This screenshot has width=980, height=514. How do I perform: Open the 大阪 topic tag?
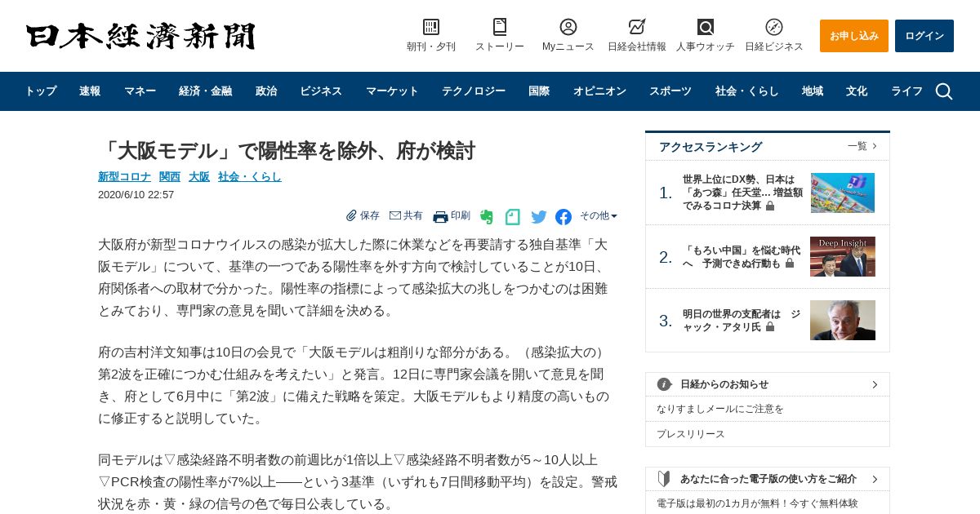pyautogui.click(x=199, y=176)
